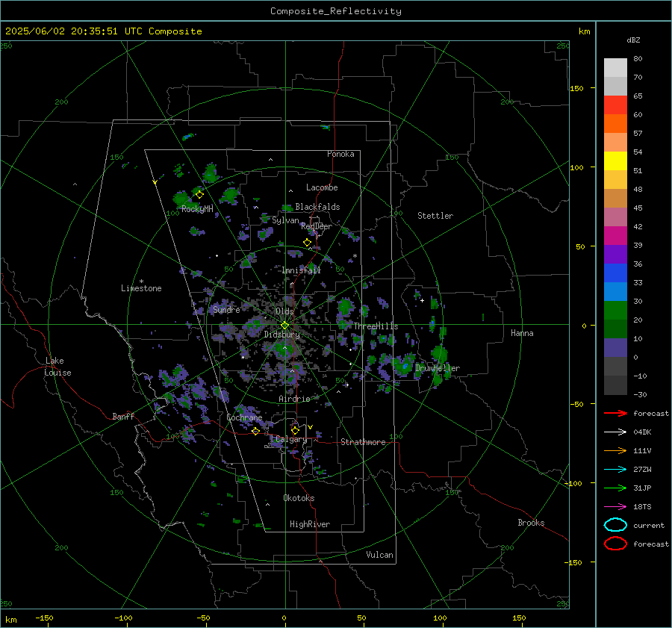Click the Limestone map label

pos(141,288)
